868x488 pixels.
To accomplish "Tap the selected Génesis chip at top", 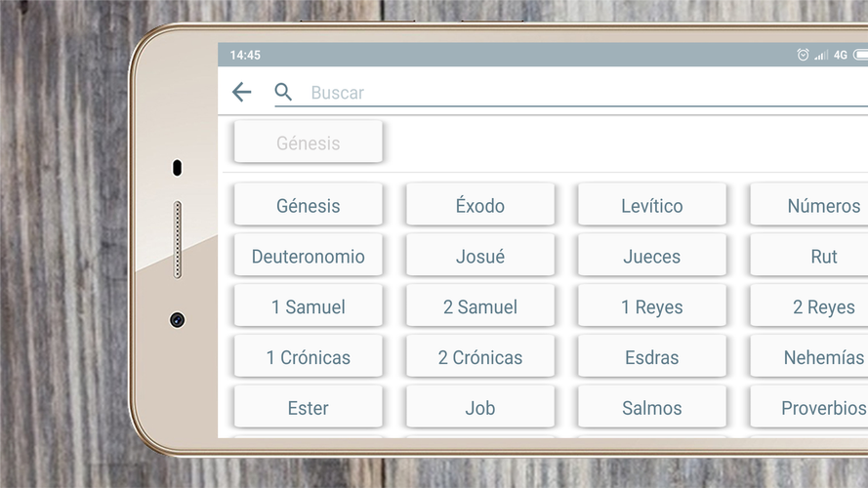I will 308,142.
